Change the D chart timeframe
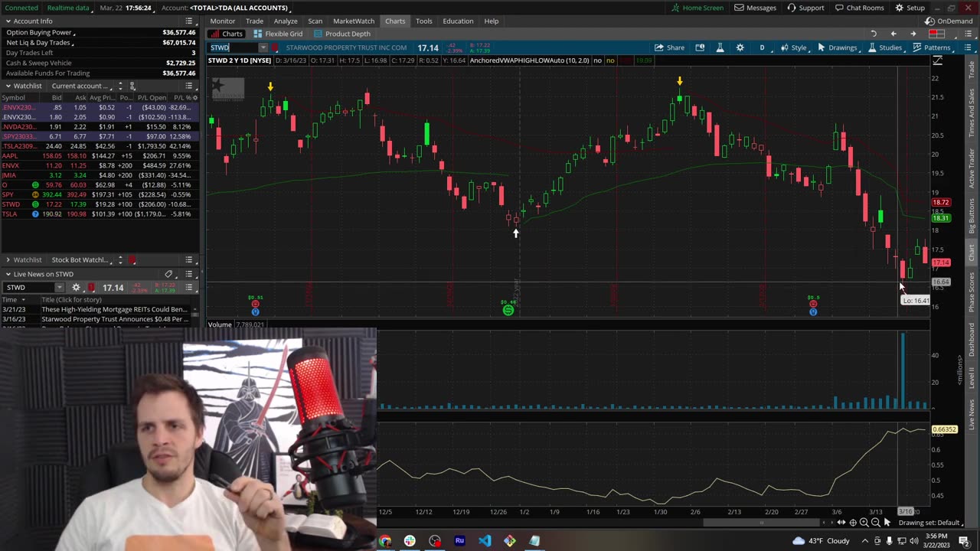Screen dimensions: 980x551 [762, 47]
